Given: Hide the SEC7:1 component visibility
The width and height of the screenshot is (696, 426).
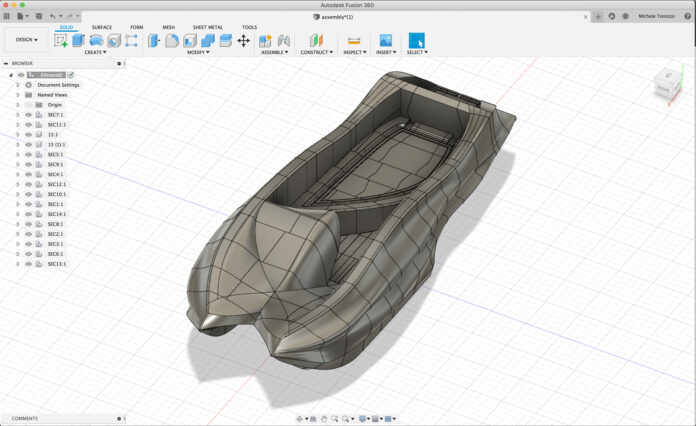Looking at the screenshot, I should pyautogui.click(x=29, y=115).
